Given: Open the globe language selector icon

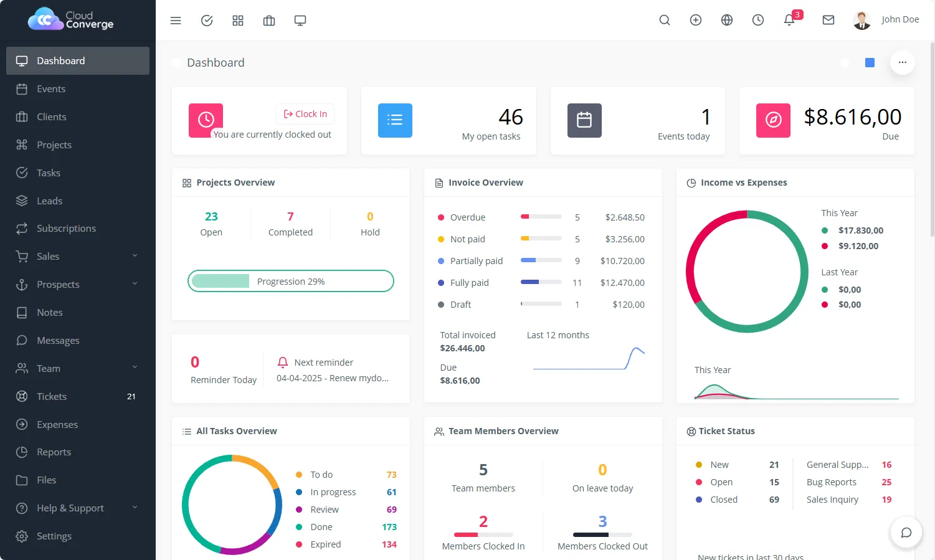Looking at the screenshot, I should tap(727, 20).
